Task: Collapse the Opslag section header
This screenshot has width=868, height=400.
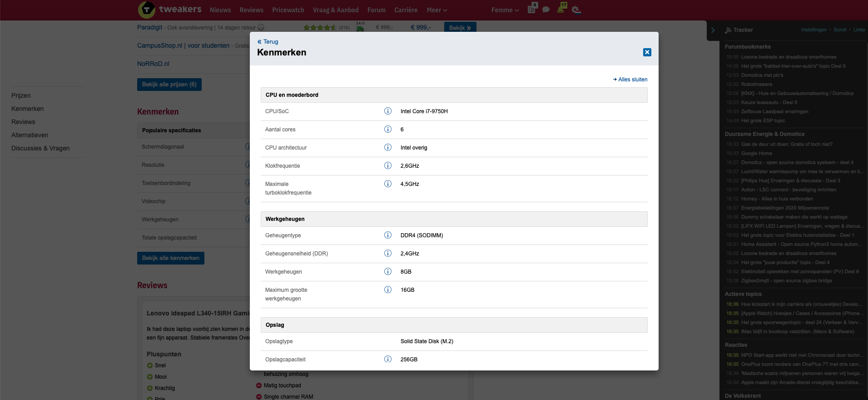Action: [454, 325]
